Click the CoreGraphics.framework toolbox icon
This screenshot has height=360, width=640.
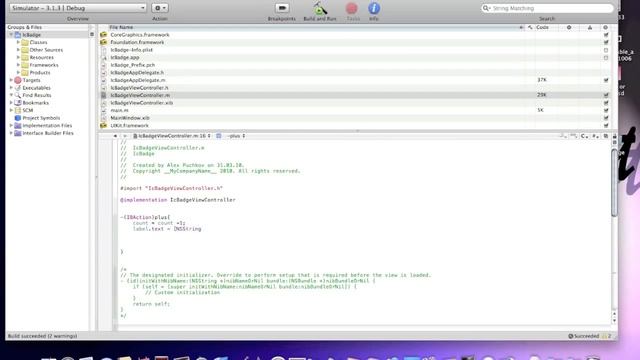point(104,35)
